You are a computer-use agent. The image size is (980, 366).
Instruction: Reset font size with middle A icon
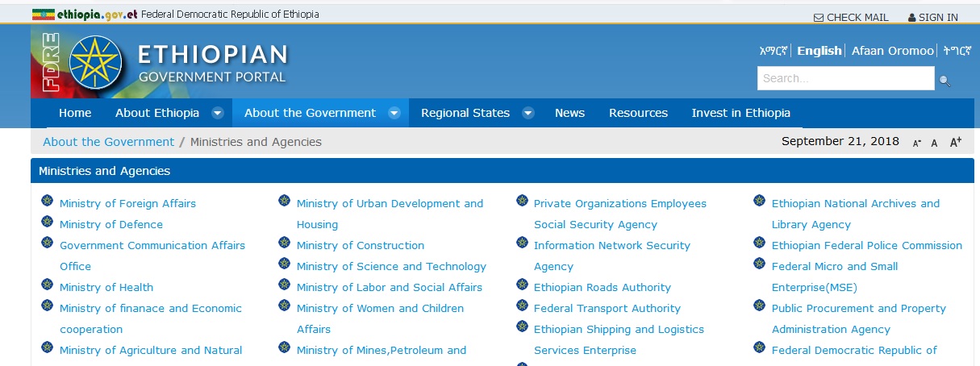pos(935,143)
